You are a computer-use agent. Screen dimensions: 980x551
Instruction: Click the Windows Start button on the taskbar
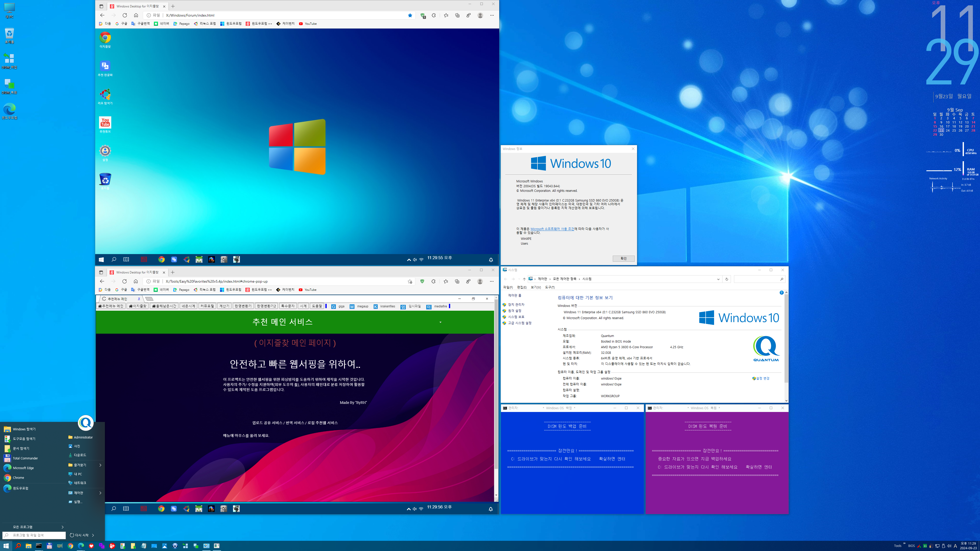click(x=6, y=546)
